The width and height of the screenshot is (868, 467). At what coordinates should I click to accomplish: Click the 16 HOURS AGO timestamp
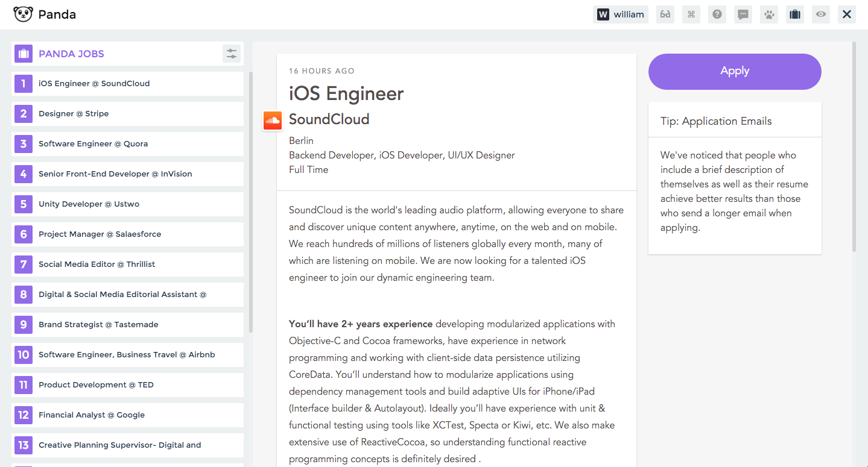322,71
